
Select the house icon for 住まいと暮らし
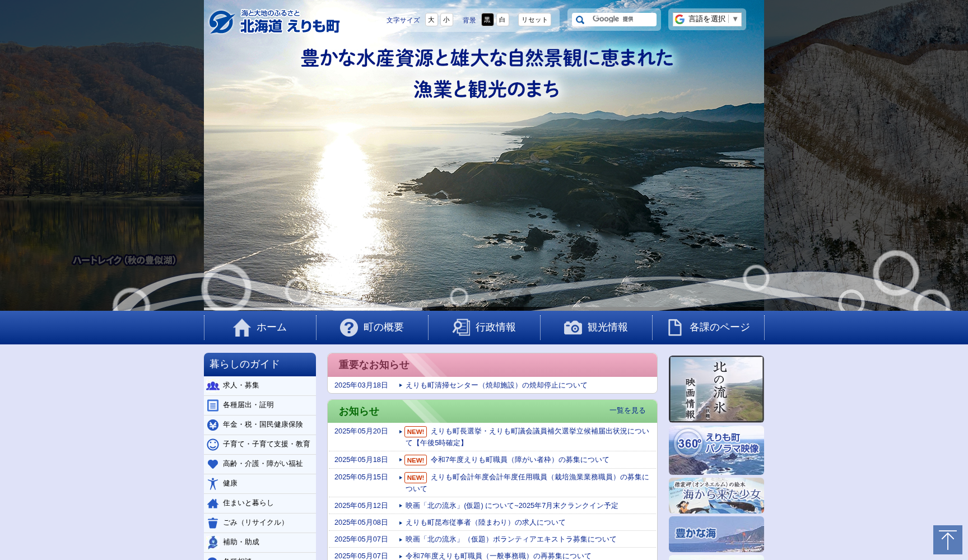pyautogui.click(x=213, y=503)
